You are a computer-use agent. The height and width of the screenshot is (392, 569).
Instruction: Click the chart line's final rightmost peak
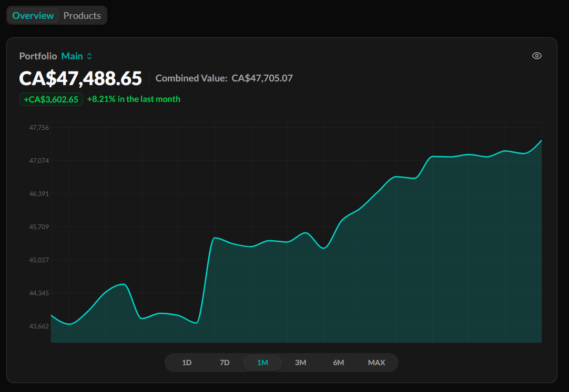[x=541, y=141]
